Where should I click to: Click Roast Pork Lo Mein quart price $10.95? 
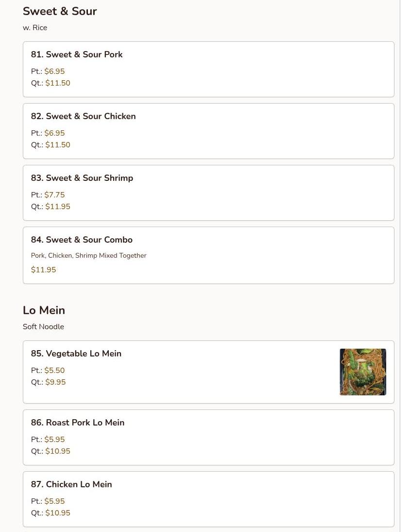pos(57,451)
